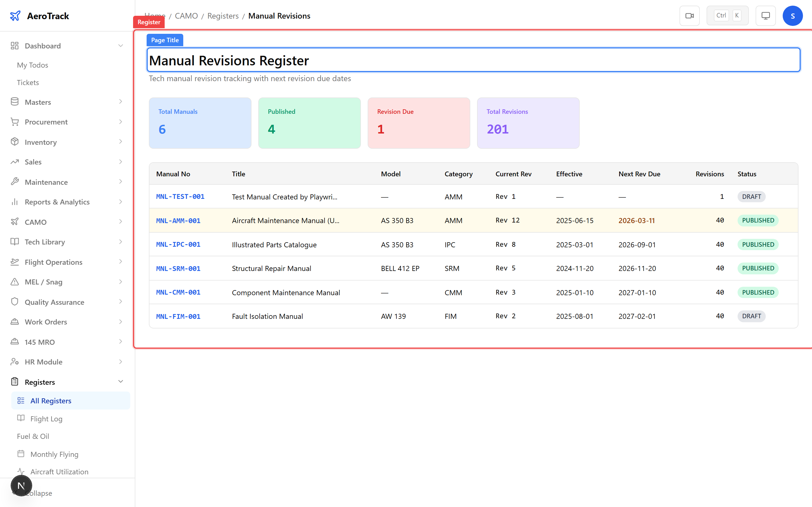Open the CAMO module icon

(15, 222)
